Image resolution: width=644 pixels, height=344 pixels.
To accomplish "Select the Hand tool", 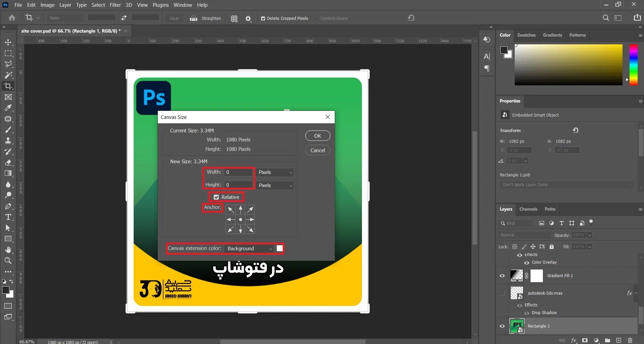I will [x=8, y=250].
